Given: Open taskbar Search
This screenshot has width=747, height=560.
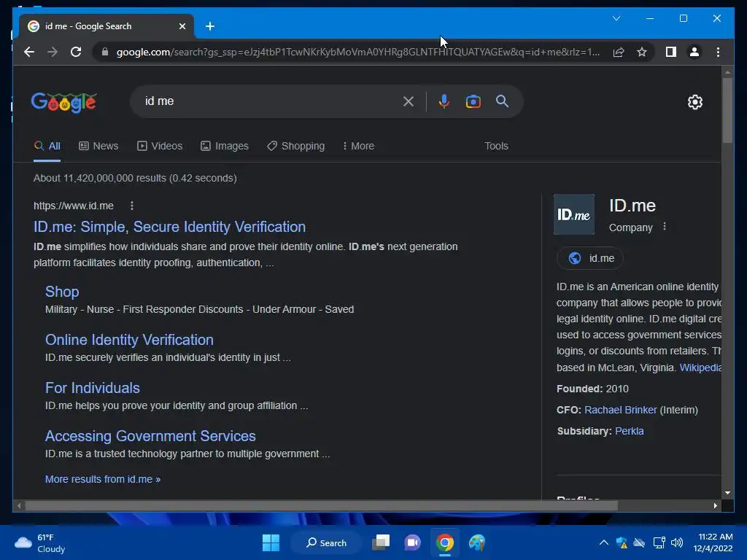Looking at the screenshot, I should coord(326,542).
